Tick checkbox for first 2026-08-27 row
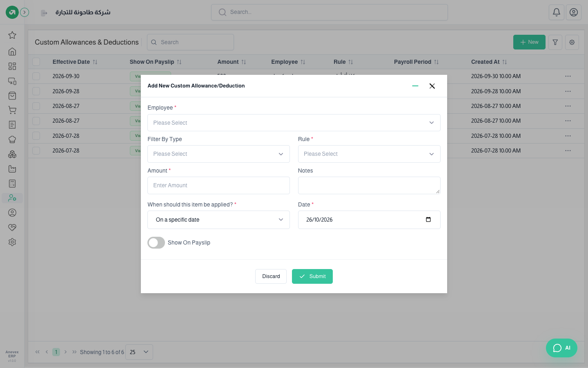This screenshot has width=588, height=368. (36, 106)
